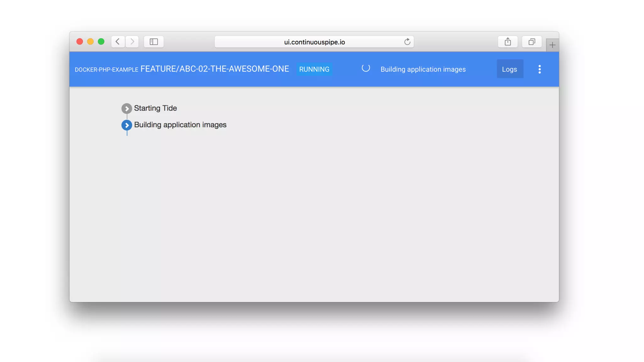
Task: Click the Building application images timeline label
Action: click(x=180, y=125)
